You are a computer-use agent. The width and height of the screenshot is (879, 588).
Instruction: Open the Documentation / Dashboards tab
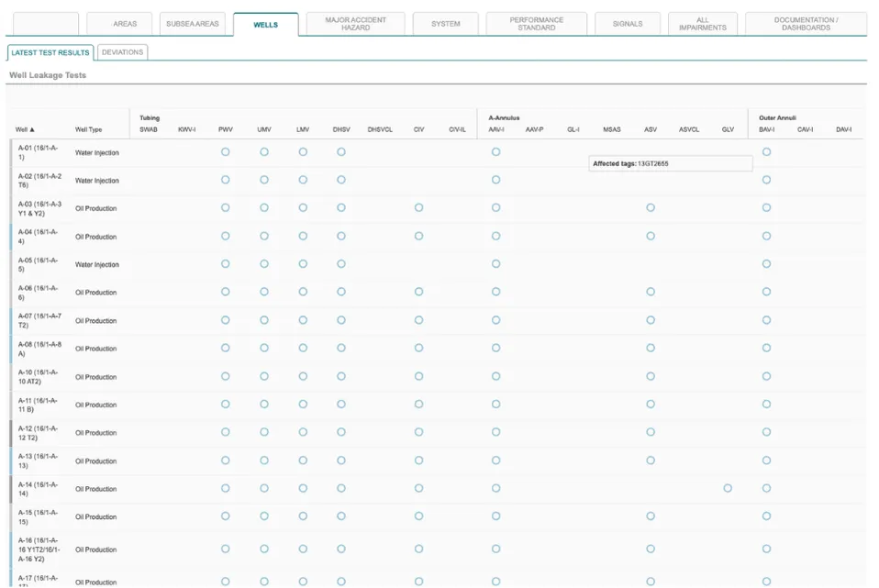pyautogui.click(x=806, y=24)
